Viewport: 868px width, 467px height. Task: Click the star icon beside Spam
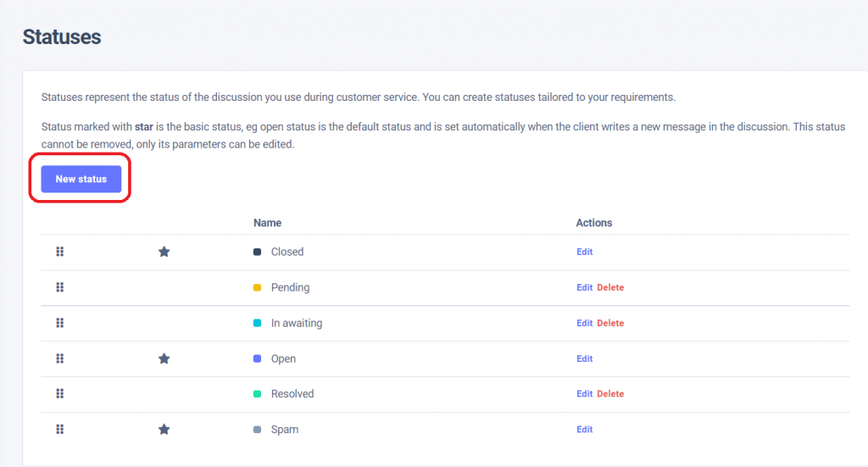pos(164,430)
